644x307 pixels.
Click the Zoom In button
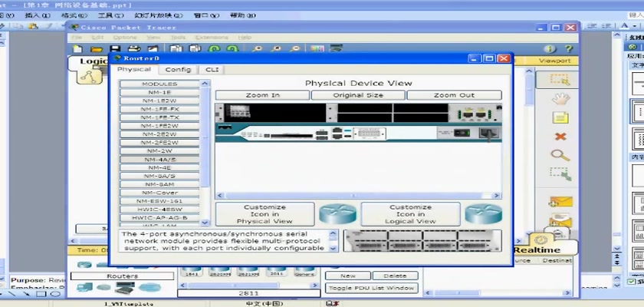pyautogui.click(x=262, y=95)
